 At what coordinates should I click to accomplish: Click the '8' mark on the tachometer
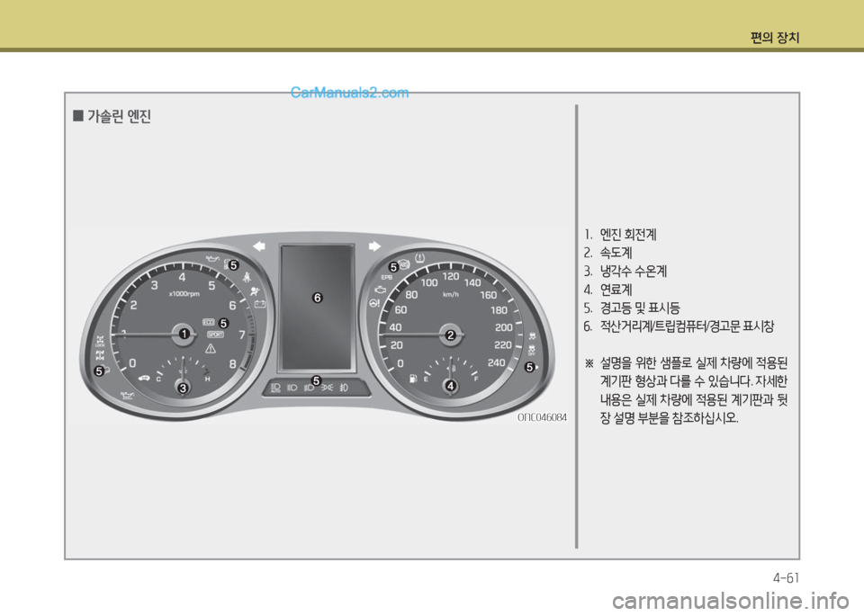coord(232,364)
